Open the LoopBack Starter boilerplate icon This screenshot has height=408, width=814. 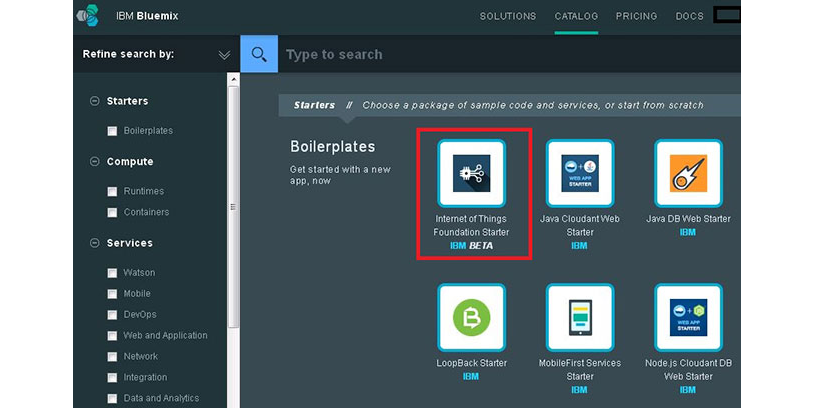[471, 318]
